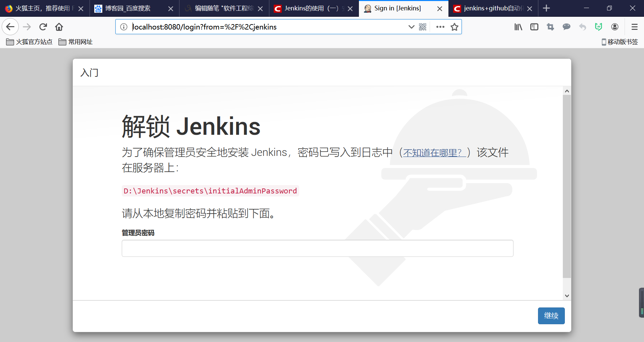Close the Jenkins的使用 tab
644x342 pixels.
click(x=350, y=9)
